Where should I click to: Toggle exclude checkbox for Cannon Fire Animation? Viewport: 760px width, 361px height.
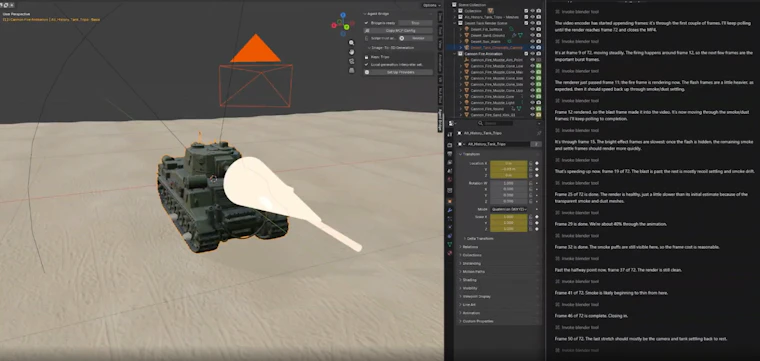(526, 53)
